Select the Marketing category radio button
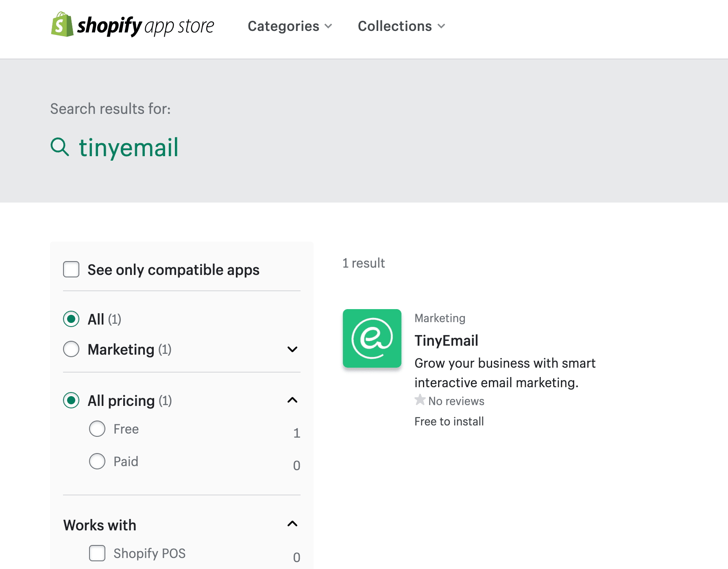Image resolution: width=728 pixels, height=569 pixels. click(x=71, y=349)
